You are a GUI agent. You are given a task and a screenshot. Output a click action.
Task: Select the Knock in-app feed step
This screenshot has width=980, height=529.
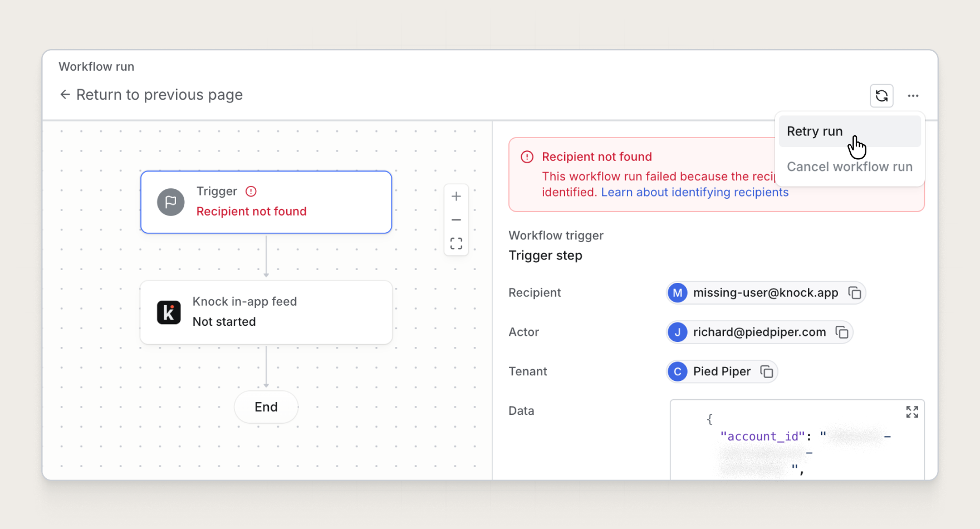(266, 312)
